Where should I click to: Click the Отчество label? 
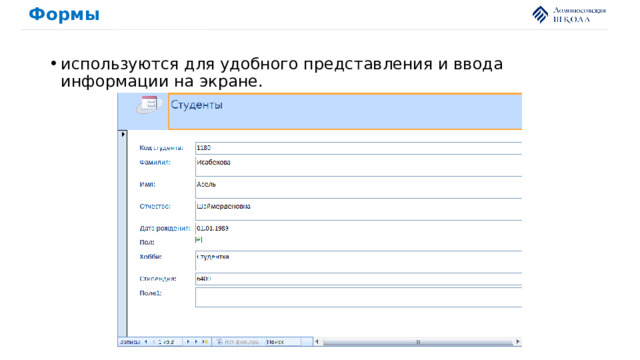[x=155, y=207]
